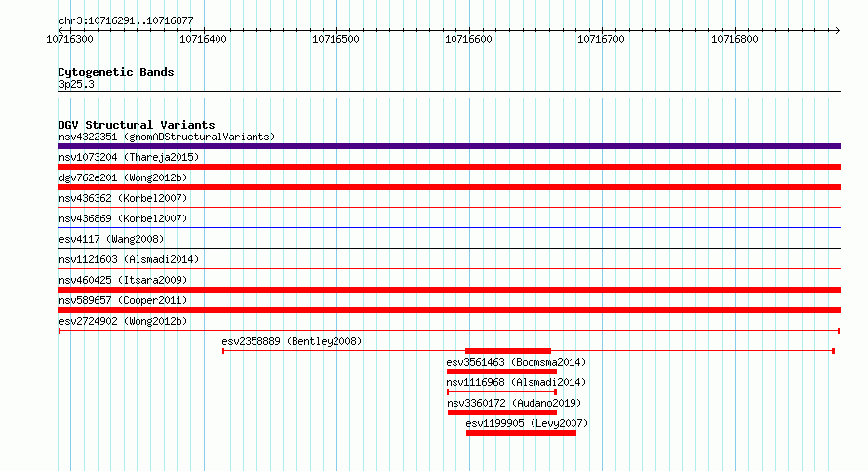Click the red esv3561463 bar
This screenshot has width=868, height=471.
tap(501, 372)
